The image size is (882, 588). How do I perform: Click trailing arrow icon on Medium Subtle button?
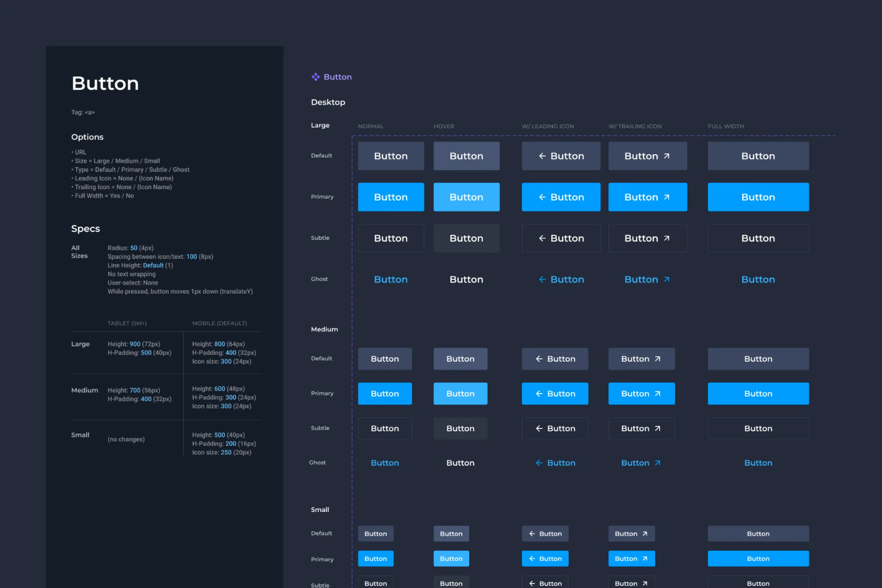[657, 428]
